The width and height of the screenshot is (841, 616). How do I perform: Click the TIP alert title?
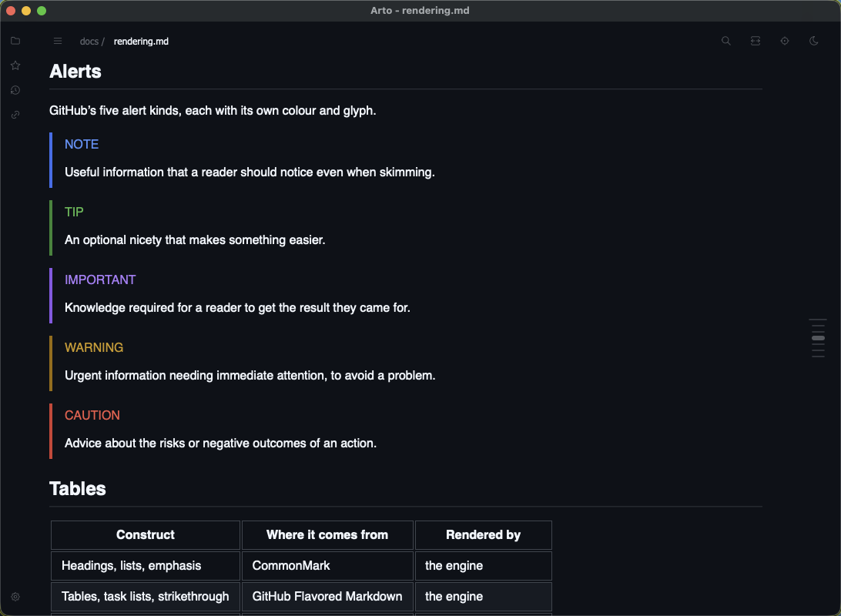point(74,212)
